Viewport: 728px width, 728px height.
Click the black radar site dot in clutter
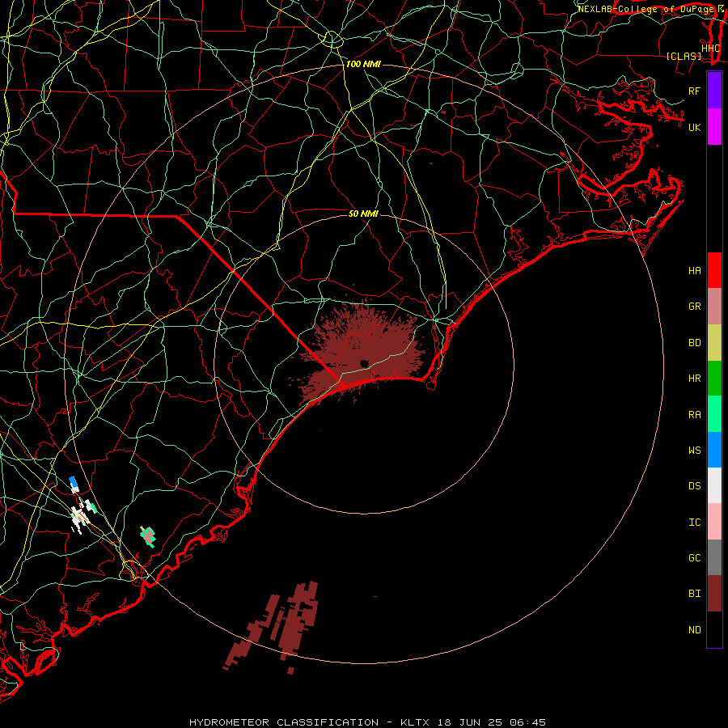coord(363,363)
